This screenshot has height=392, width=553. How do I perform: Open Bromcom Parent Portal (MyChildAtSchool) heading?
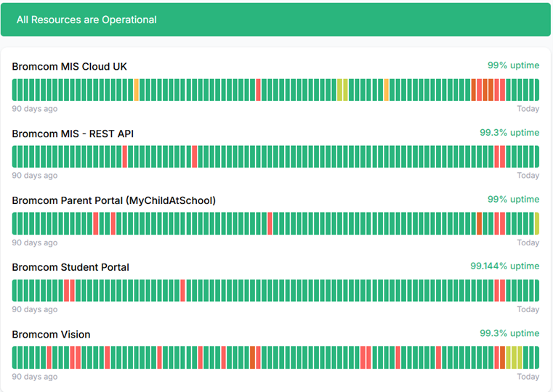[114, 200]
